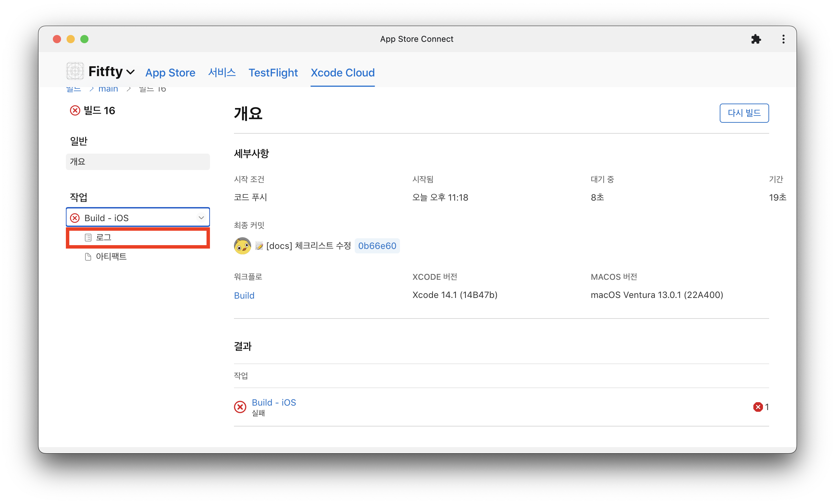This screenshot has height=504, width=835.
Task: Open commit hash 0b66e60 link
Action: point(377,246)
